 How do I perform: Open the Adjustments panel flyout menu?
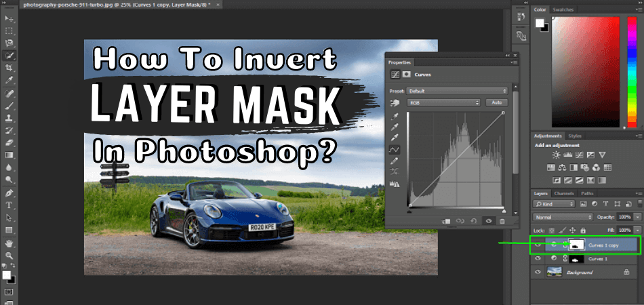[638, 136]
